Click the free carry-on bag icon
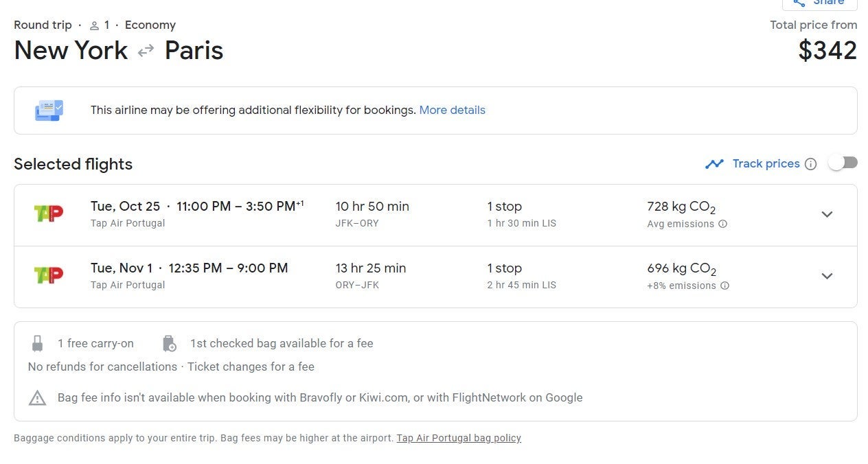This screenshot has width=868, height=464. 38,343
